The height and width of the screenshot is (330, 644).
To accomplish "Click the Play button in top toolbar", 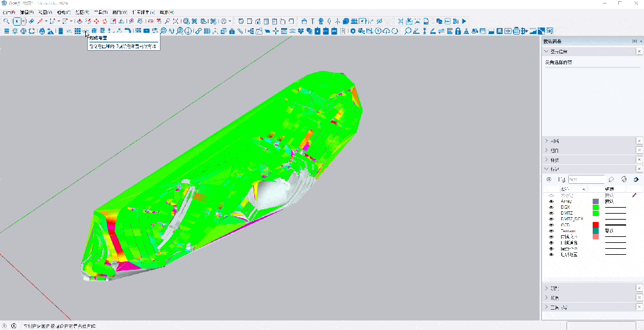I will [x=464, y=21].
